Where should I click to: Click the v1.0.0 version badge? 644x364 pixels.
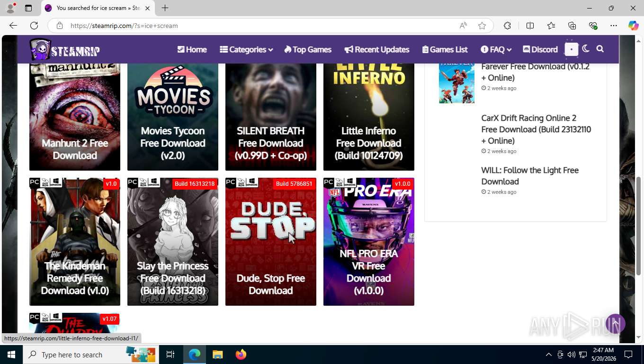tap(402, 184)
